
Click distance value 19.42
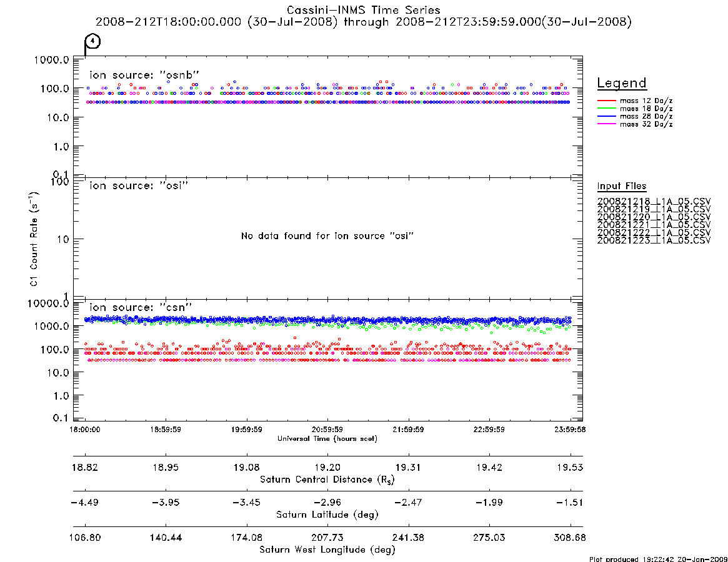pos(489,467)
